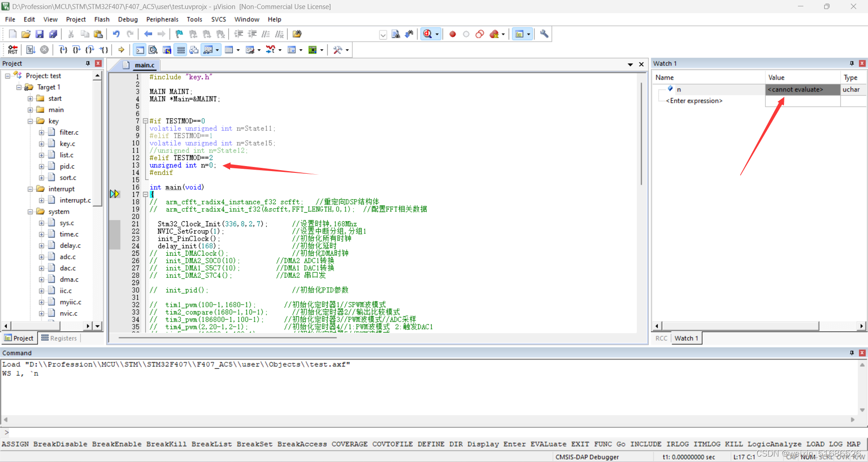Expand the filter.c file node
The image size is (868, 462).
pyautogui.click(x=42, y=133)
